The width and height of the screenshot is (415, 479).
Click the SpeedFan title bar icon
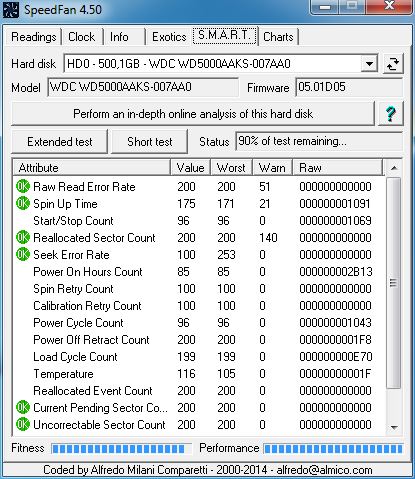10,9
